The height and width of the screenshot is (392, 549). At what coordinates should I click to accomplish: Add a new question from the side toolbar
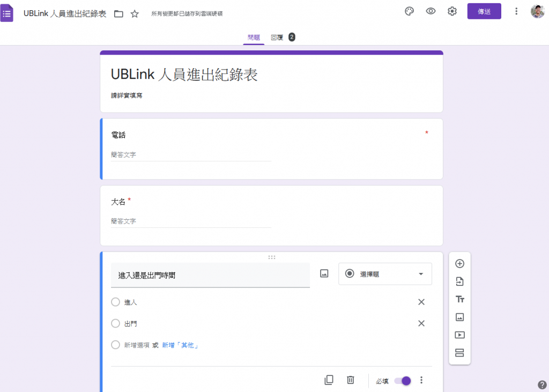[x=459, y=263]
